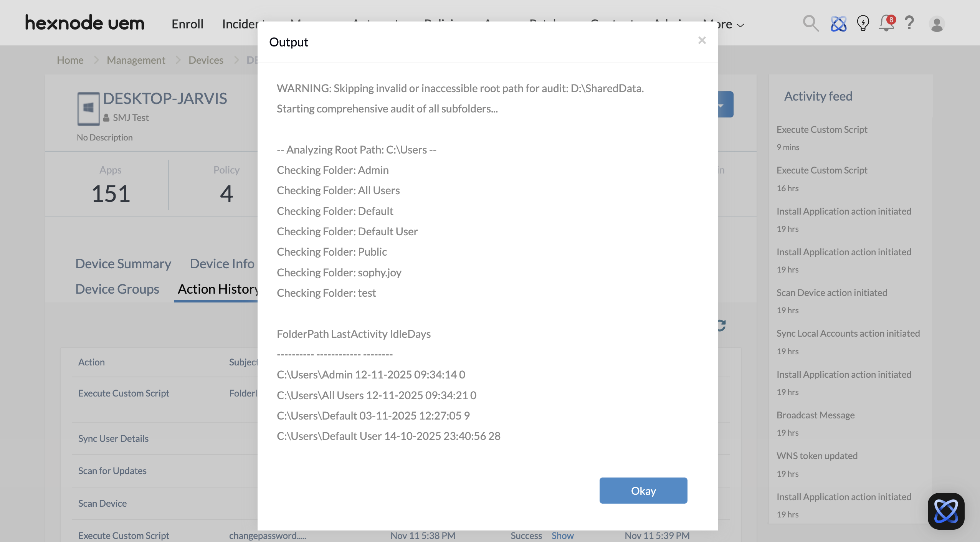Open the Enroll menu
This screenshot has width=980, height=542.
[x=187, y=24]
